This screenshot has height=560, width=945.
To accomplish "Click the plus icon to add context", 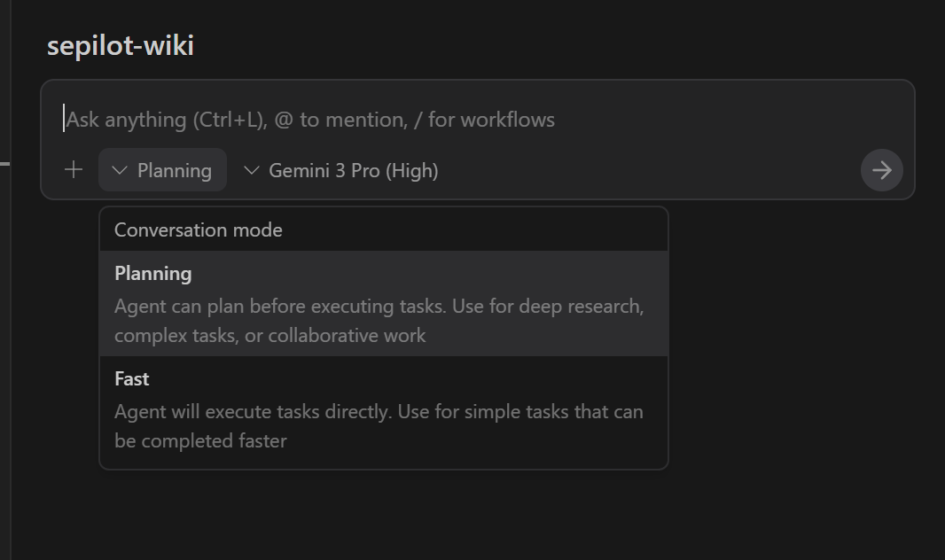I will point(74,170).
